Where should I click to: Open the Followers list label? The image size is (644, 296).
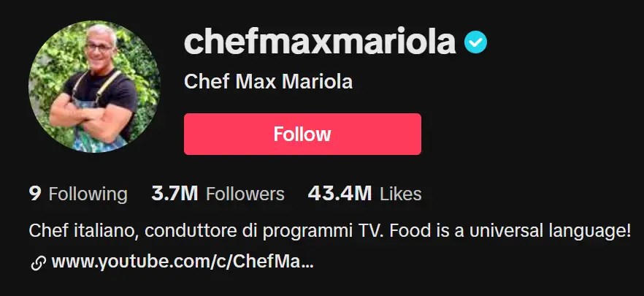[245, 194]
